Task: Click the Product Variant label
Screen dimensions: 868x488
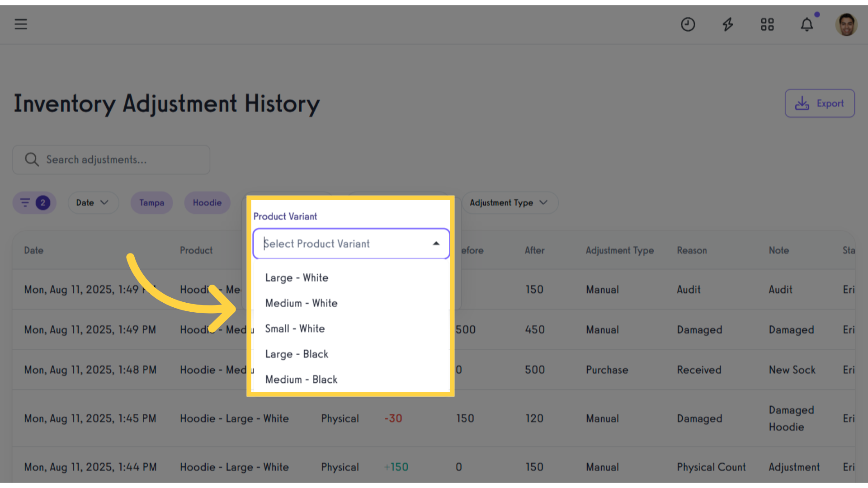Action: coord(285,216)
